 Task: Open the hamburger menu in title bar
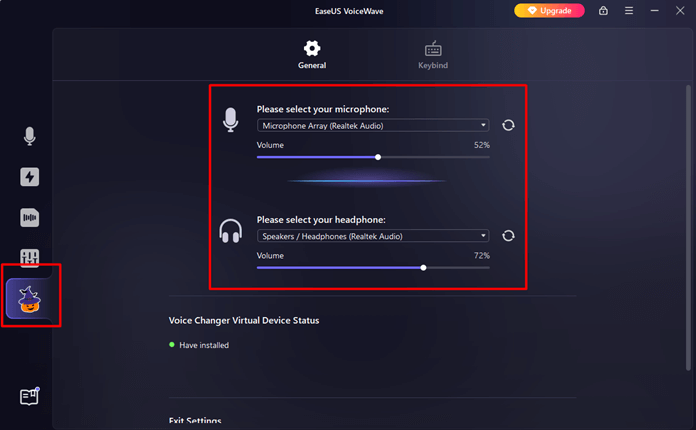pyautogui.click(x=628, y=11)
